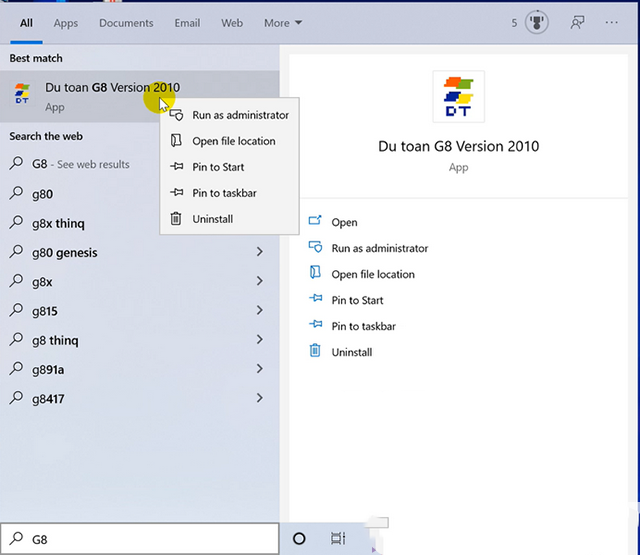Click trash icon beside context menu Uninstall
Screen dimensions: 640x555
coord(176,218)
